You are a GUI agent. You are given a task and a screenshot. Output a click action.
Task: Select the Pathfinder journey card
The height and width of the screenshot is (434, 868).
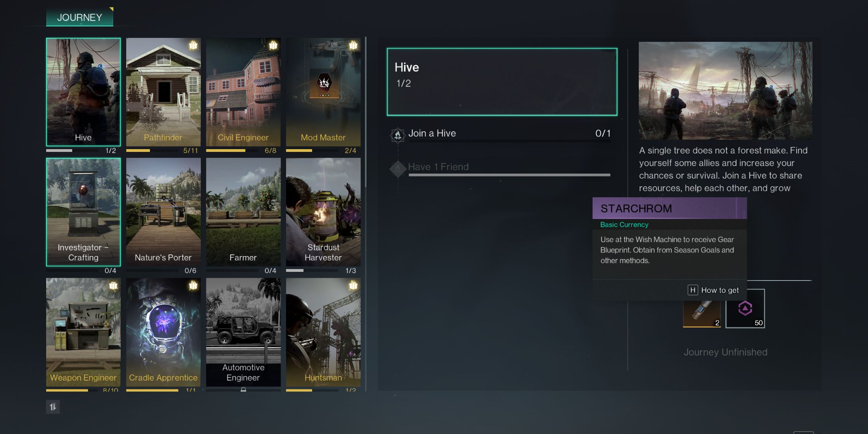point(163,92)
